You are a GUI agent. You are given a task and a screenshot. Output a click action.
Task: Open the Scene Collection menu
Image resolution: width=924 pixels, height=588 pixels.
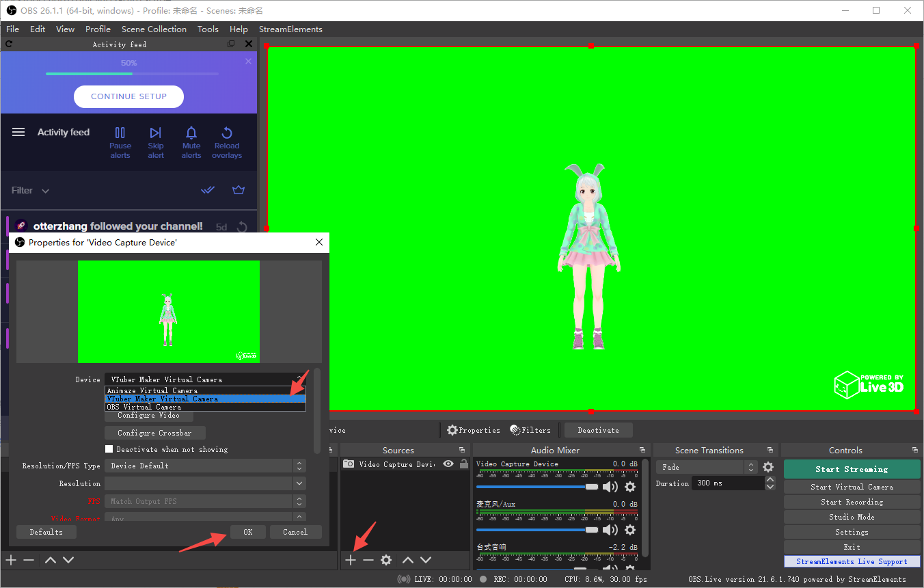tap(154, 29)
